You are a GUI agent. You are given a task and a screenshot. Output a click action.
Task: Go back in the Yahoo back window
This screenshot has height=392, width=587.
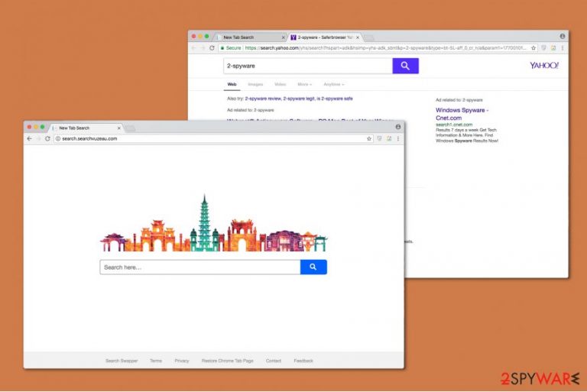point(194,48)
